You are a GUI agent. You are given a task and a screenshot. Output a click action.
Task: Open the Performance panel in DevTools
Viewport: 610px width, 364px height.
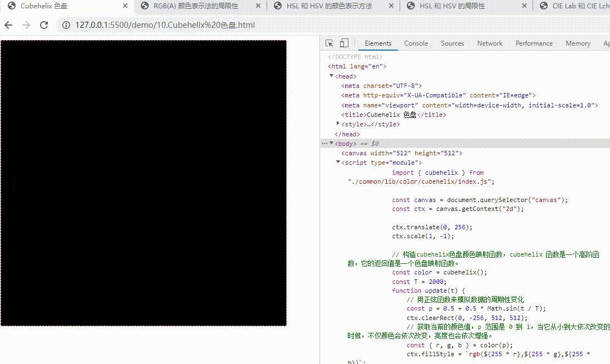pos(534,43)
